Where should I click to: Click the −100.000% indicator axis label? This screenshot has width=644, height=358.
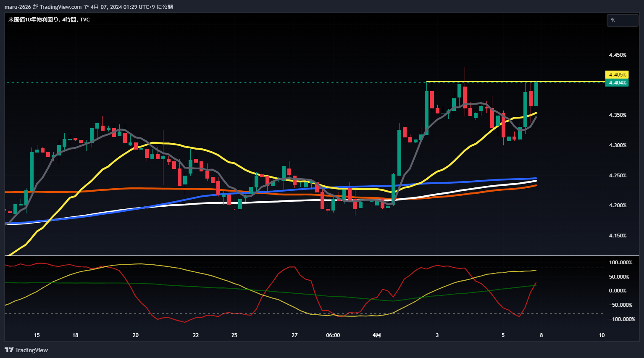(x=622, y=319)
